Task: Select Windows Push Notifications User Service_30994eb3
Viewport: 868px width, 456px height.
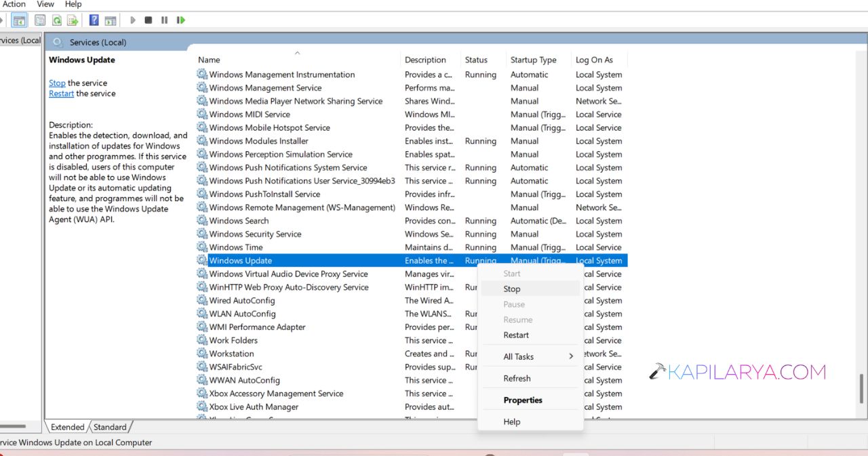Action: click(411, 181)
